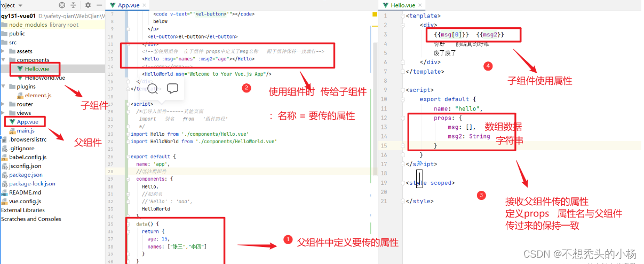This screenshot has width=644, height=264.
Task: Click MD icon of README.md
Action: 4,192
